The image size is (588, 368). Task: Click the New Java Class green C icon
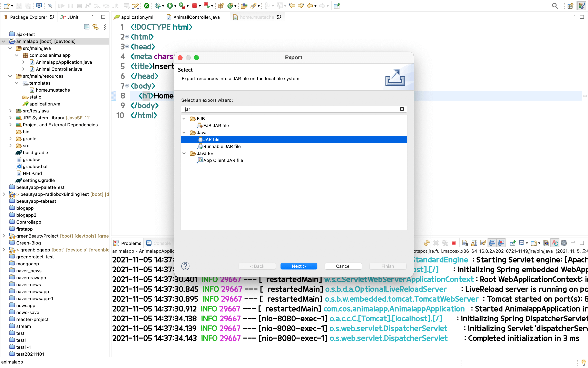click(x=230, y=6)
